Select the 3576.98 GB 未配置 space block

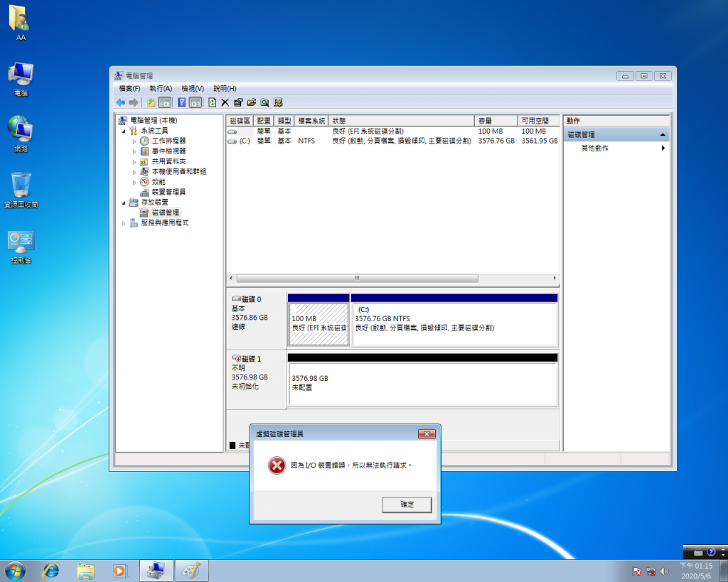[x=422, y=384]
